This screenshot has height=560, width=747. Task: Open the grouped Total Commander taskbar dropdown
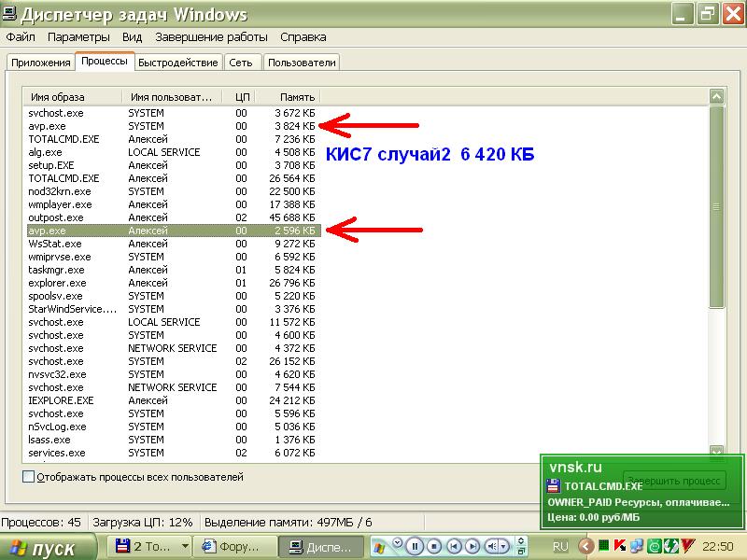click(x=185, y=547)
